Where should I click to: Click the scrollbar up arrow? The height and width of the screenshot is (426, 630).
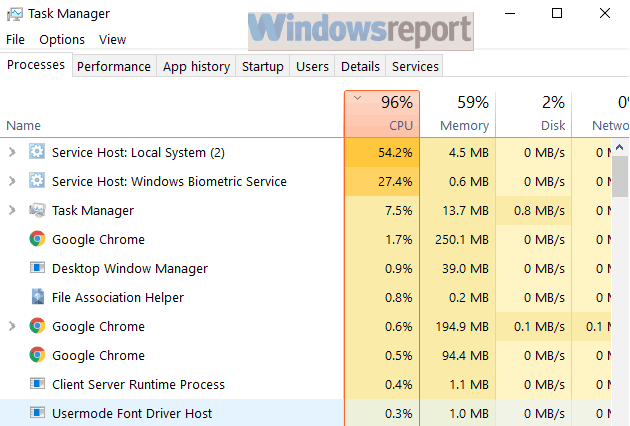click(x=620, y=147)
